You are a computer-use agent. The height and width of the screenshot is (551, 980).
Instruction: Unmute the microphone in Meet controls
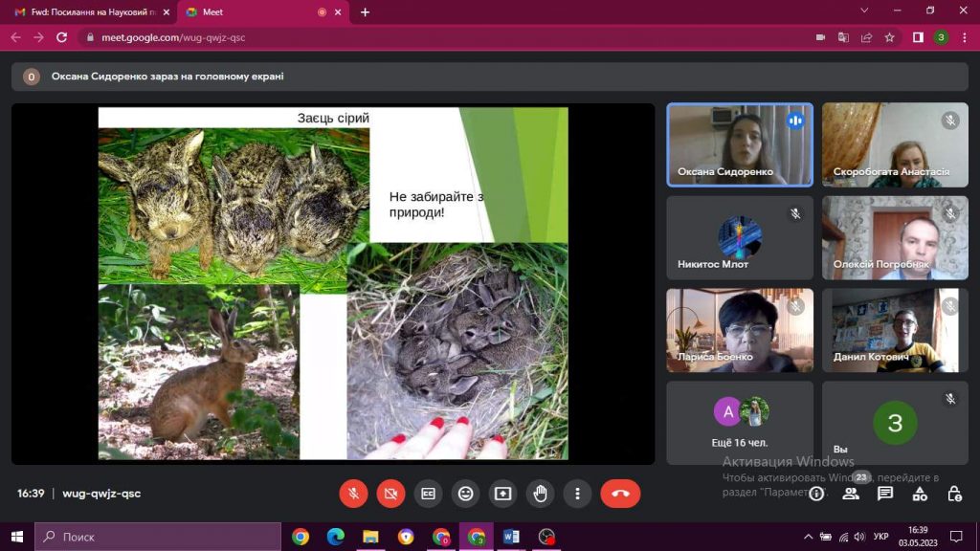[353, 494]
